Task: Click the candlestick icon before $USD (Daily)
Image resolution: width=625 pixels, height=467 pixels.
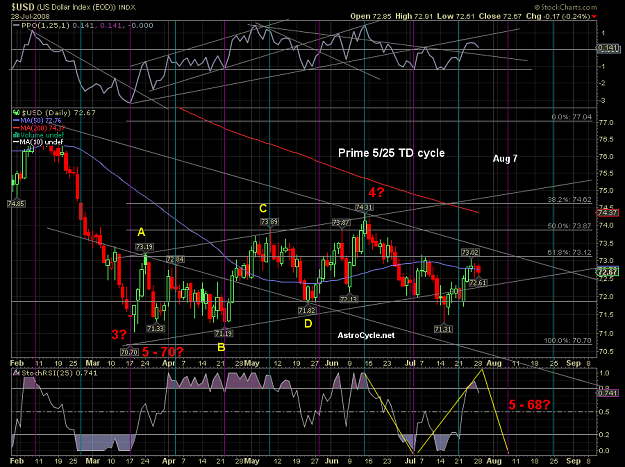Action: tap(16, 113)
